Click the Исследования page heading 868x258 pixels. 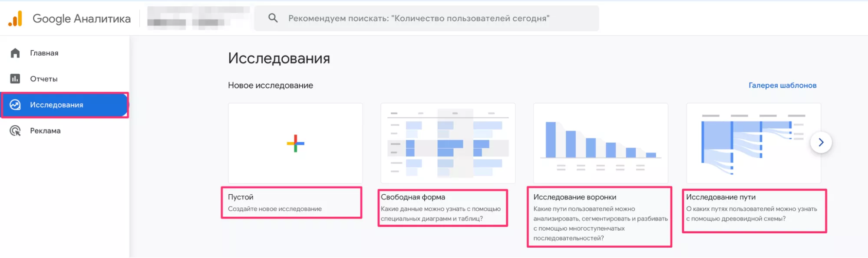279,58
